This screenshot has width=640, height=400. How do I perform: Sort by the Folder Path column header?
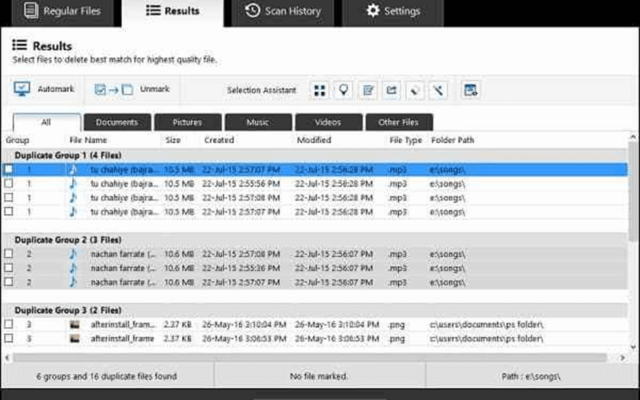(x=453, y=140)
